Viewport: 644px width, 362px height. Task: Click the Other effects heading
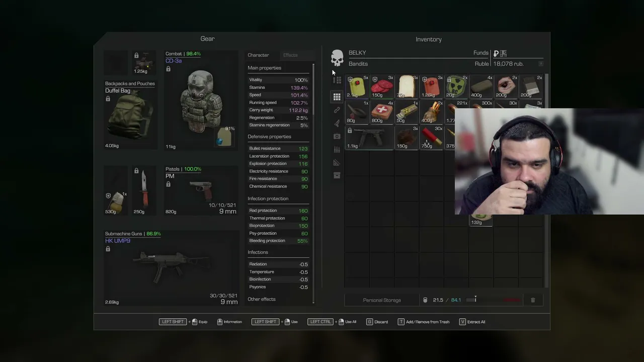coord(262,299)
